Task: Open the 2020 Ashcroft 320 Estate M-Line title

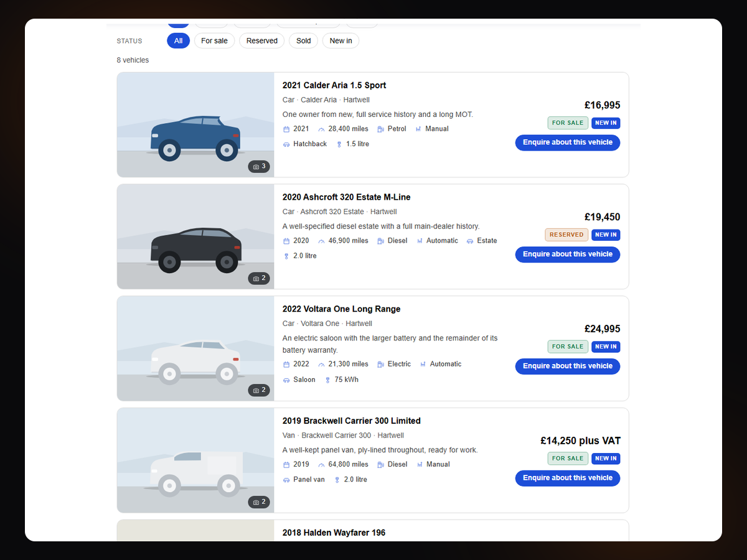Action: [x=346, y=197]
